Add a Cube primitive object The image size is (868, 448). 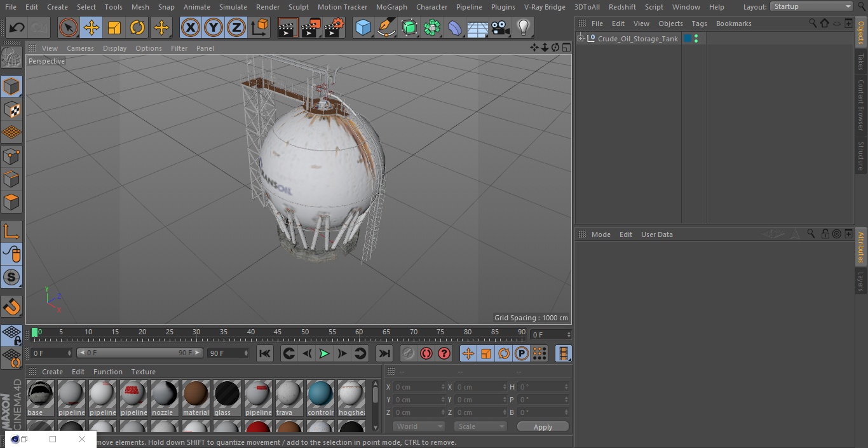(x=363, y=27)
